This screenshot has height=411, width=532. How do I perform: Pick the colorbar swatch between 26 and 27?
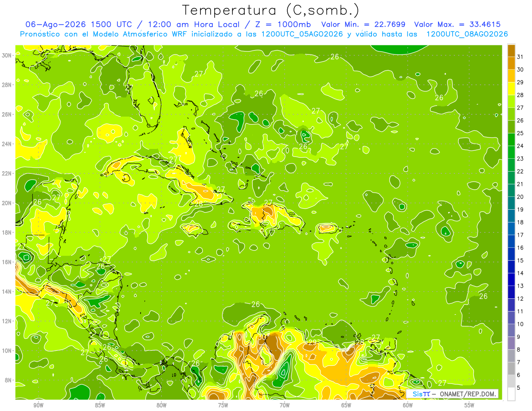511,114
